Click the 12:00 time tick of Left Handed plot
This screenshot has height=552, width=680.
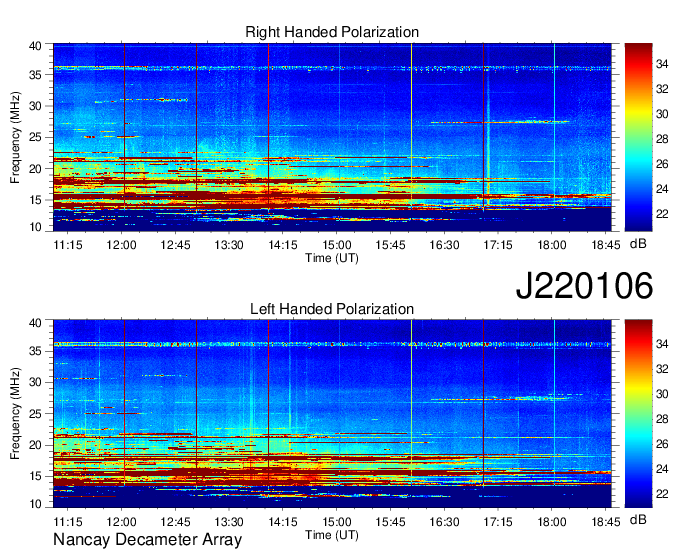(121, 522)
